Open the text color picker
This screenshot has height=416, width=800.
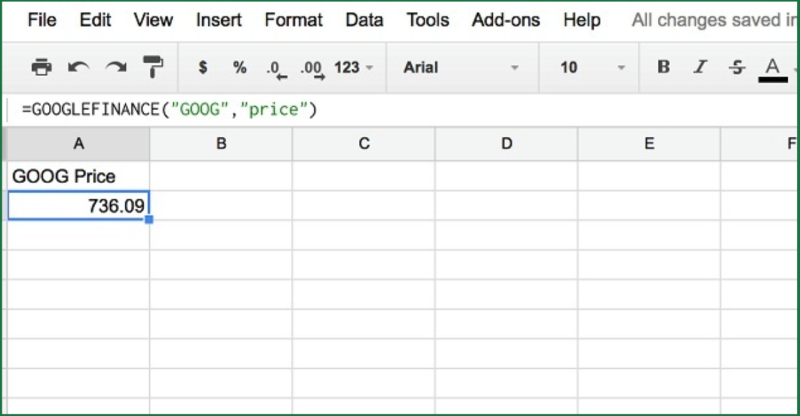pyautogui.click(x=772, y=68)
